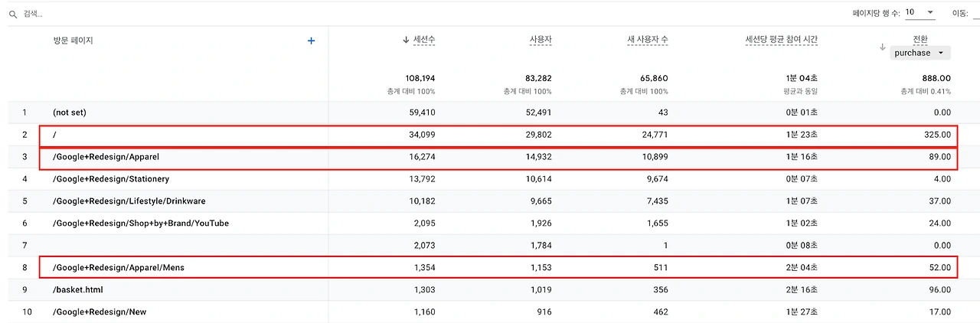Click total conversions 888.00

[x=937, y=78]
